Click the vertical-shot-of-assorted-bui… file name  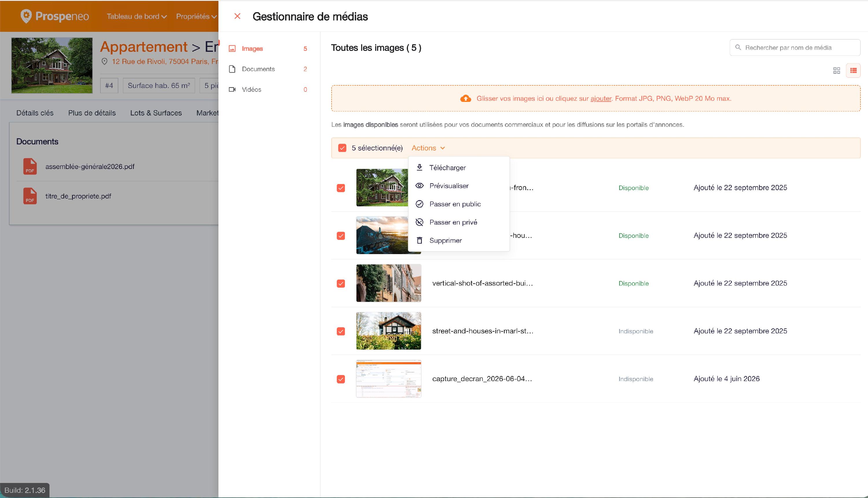click(483, 283)
